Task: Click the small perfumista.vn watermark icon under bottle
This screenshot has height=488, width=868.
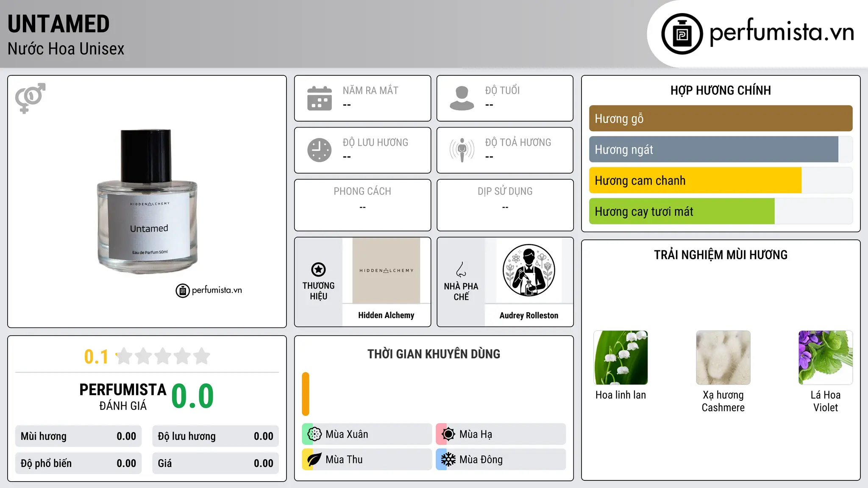Action: [x=183, y=291]
